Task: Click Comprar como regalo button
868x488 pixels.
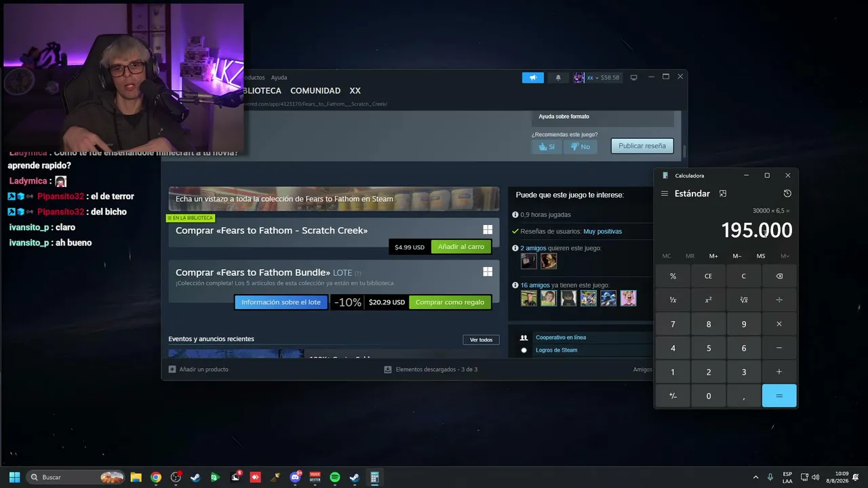Action: pos(450,302)
